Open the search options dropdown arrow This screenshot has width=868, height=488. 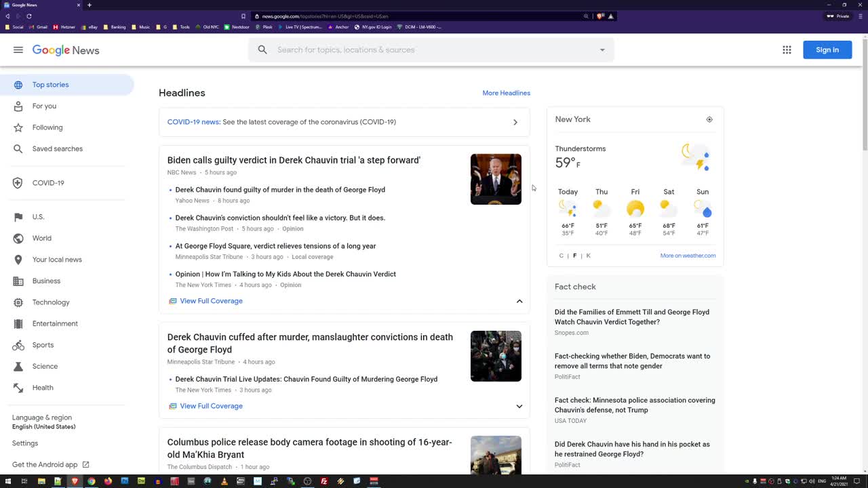602,50
